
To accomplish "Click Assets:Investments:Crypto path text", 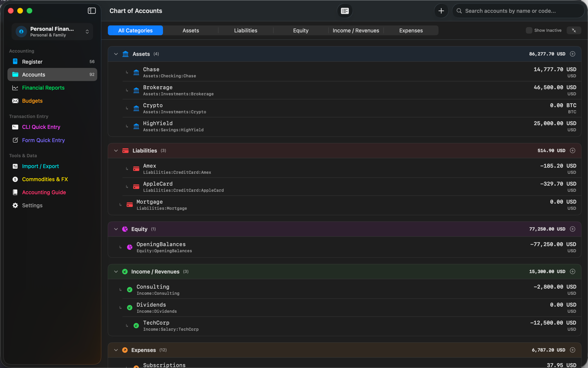I will [174, 112].
